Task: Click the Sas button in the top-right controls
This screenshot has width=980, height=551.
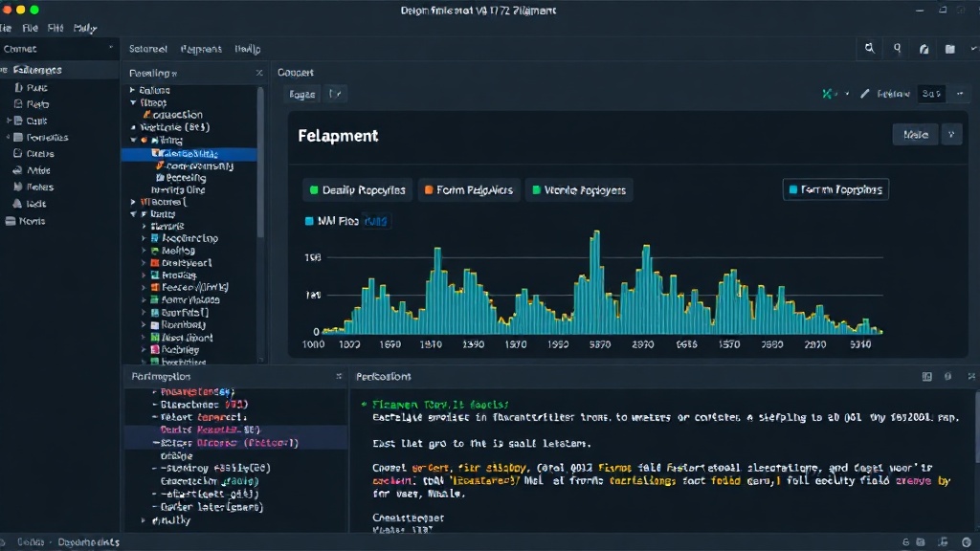Action: (x=931, y=94)
